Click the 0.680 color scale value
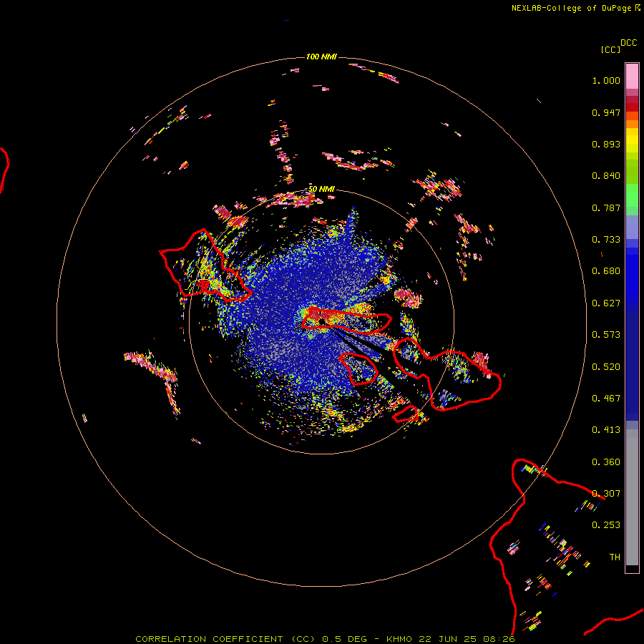644x644 pixels. (x=606, y=271)
